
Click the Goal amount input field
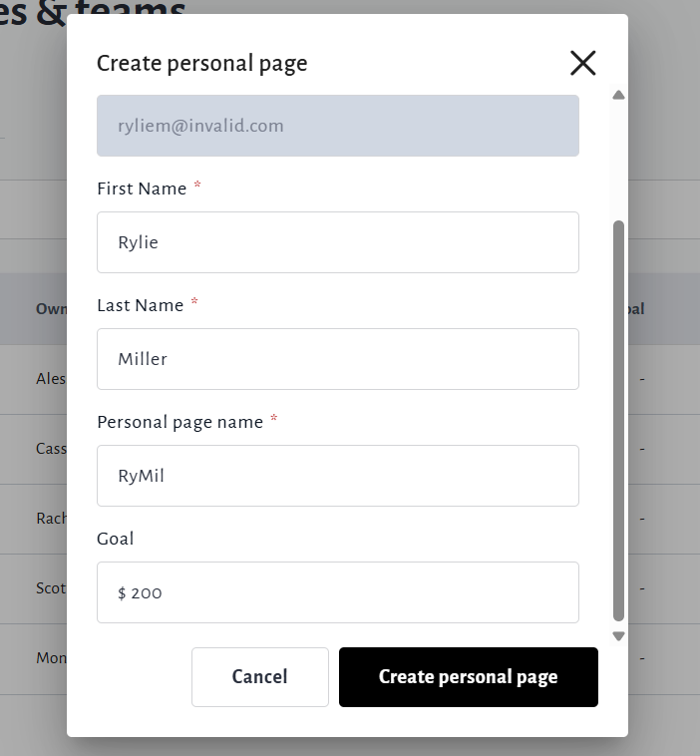[x=337, y=592]
